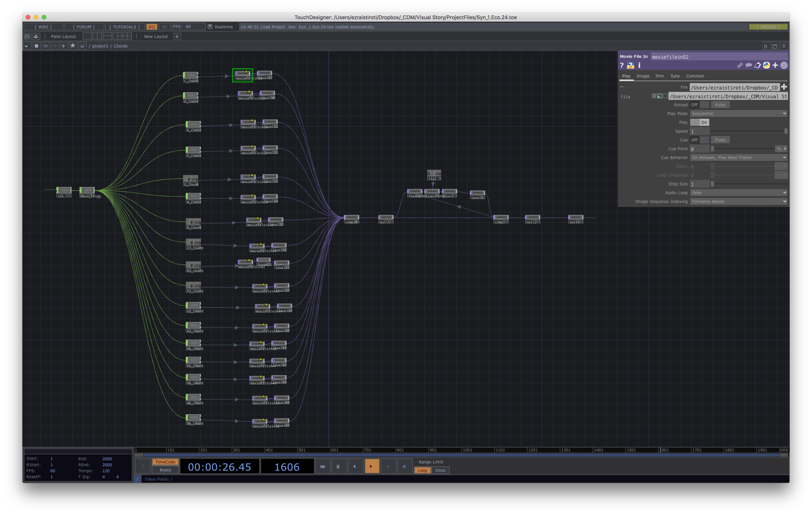
Task: Toggle the Cue Off switch
Action: [x=699, y=140]
